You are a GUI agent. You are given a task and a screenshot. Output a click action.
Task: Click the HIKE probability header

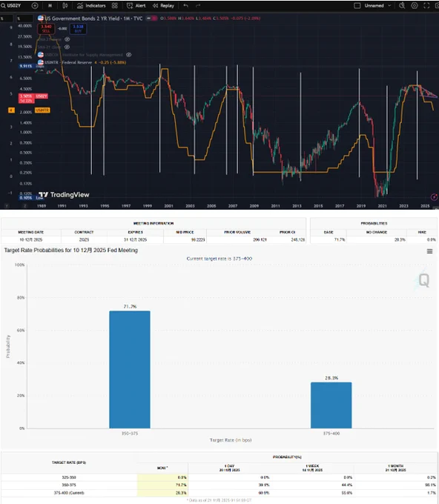point(422,232)
